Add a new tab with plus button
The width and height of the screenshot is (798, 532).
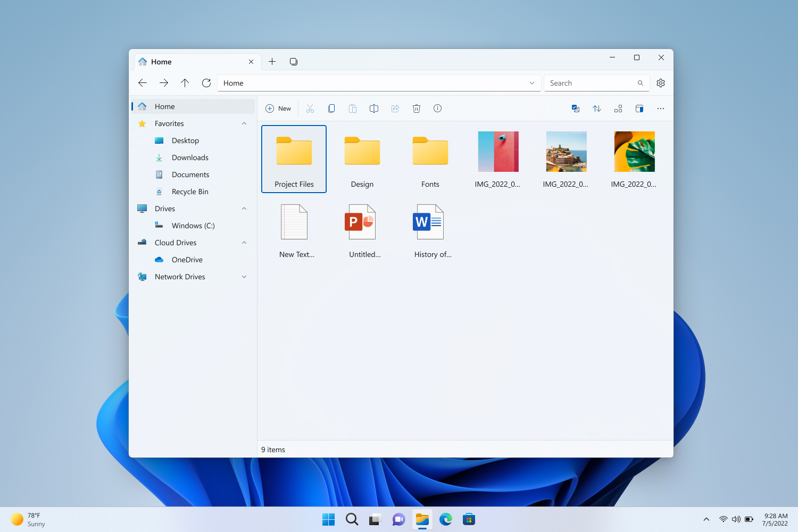(x=272, y=62)
